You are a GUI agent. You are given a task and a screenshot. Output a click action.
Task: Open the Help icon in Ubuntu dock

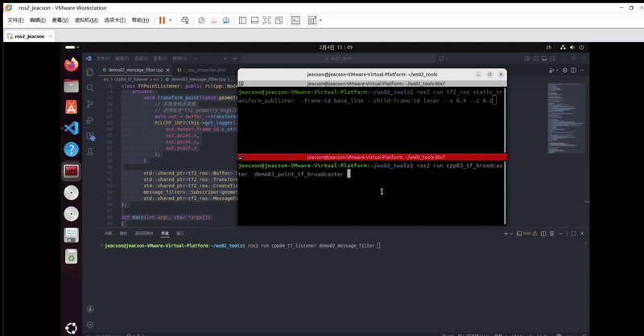point(71,150)
